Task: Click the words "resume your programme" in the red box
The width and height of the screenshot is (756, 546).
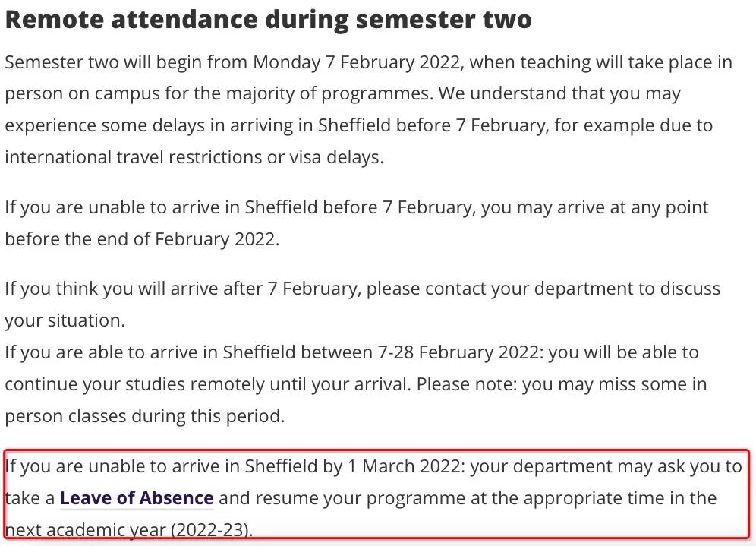Action: tap(361, 498)
